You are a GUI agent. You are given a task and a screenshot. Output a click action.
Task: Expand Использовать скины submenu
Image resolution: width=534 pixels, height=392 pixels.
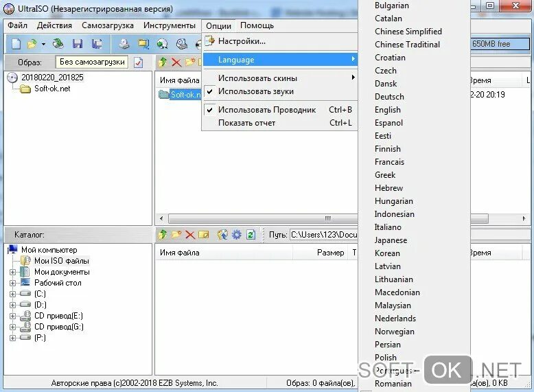click(x=280, y=78)
